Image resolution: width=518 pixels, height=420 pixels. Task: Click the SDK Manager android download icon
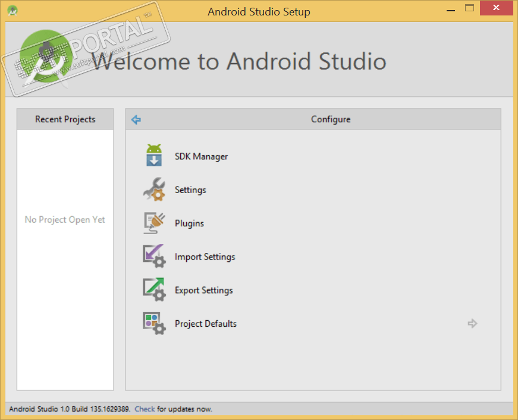154,155
